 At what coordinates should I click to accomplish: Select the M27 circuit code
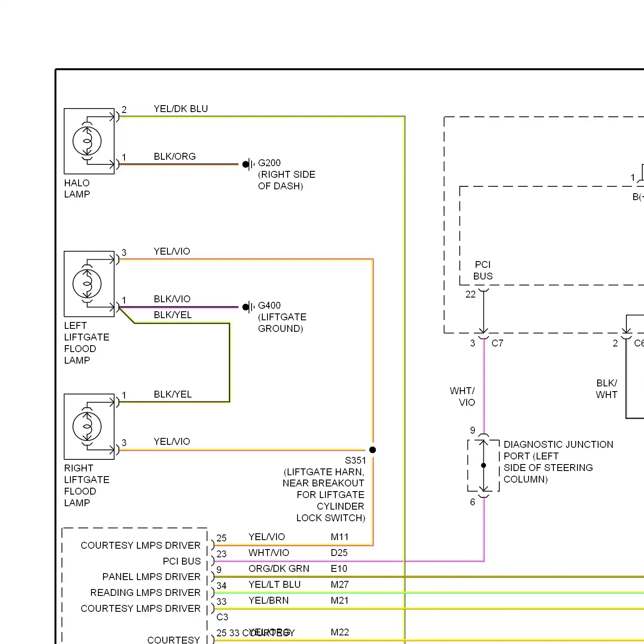tap(340, 585)
